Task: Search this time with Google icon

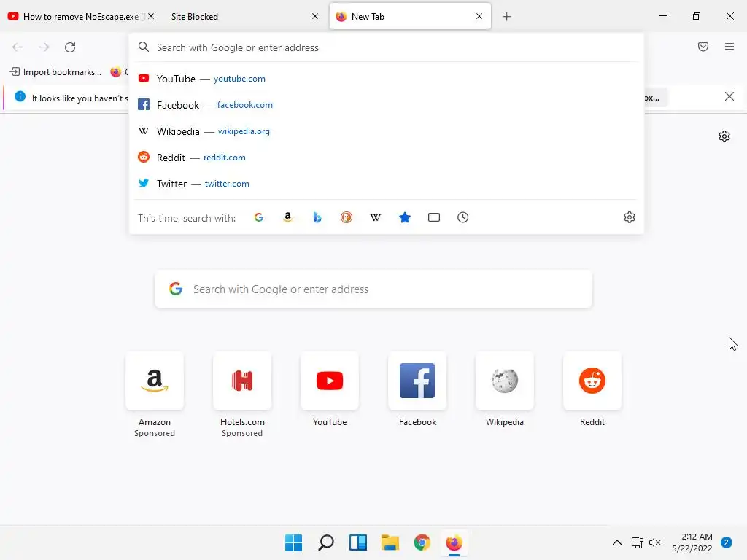Action: pos(259,217)
